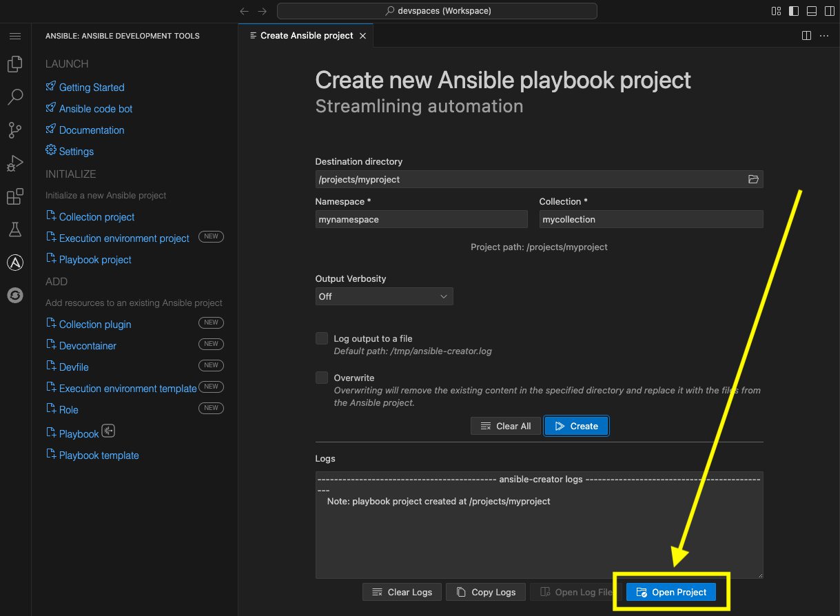
Task: Open the hamburger menu
Action: click(x=15, y=36)
